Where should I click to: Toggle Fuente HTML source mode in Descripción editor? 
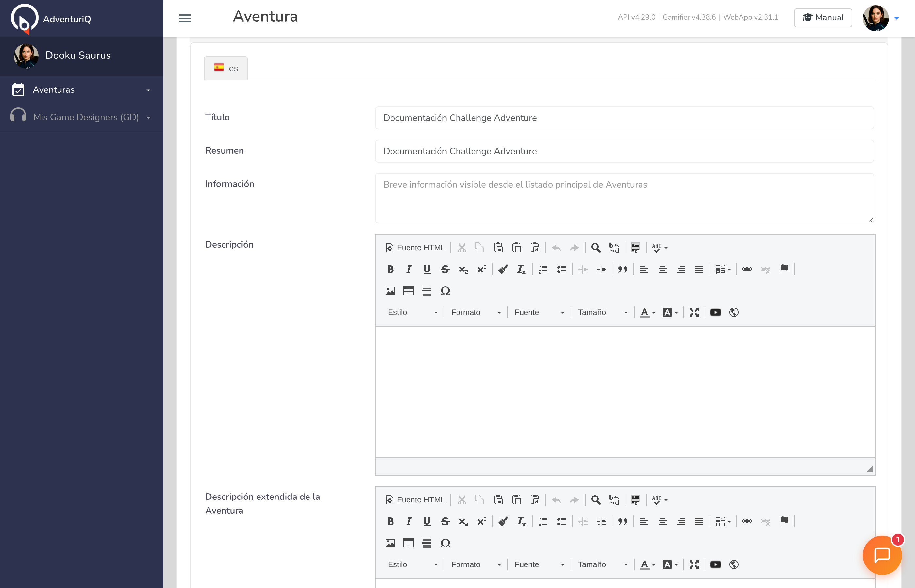(x=415, y=248)
